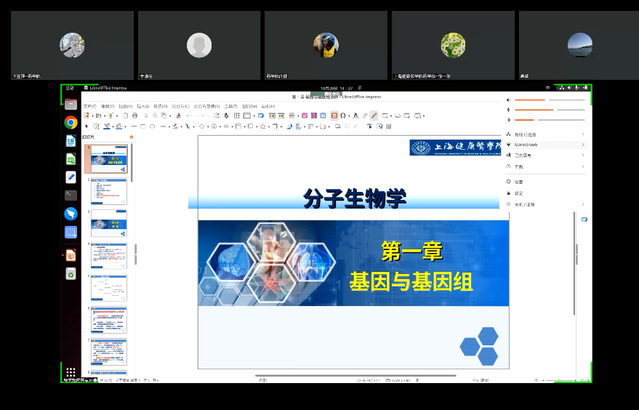Open the Trash icon in the dock

[71, 273]
